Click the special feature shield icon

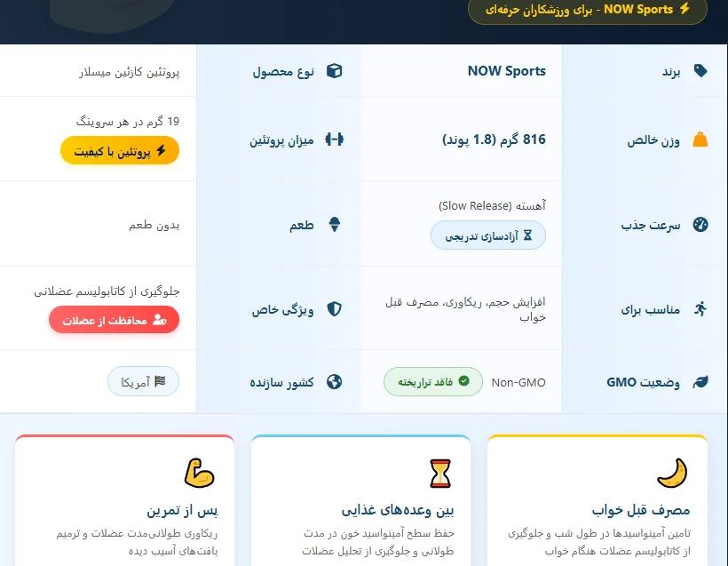[334, 309]
